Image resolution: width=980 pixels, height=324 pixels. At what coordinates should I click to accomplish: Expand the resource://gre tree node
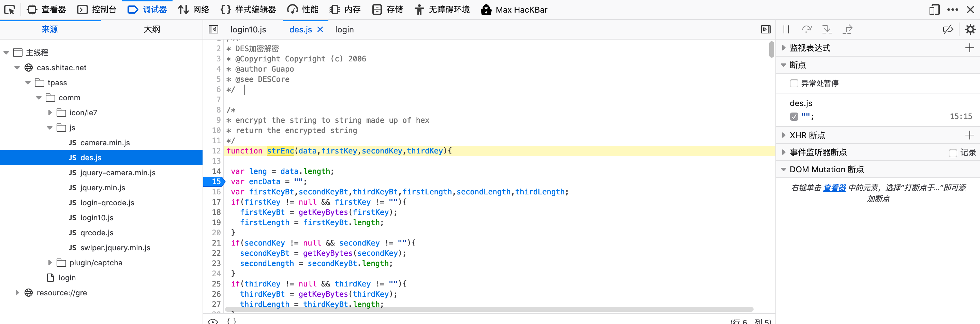pos(17,293)
